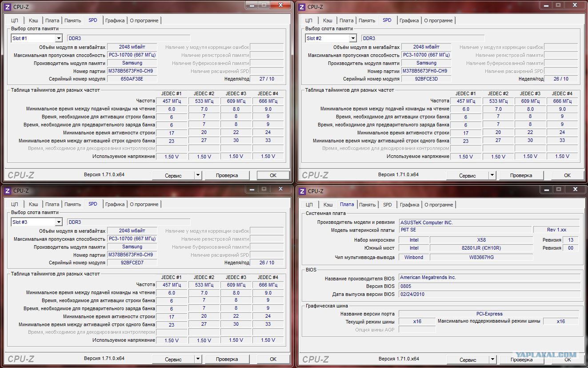Click Проверка button in Slot #2 window

pyautogui.click(x=521, y=175)
